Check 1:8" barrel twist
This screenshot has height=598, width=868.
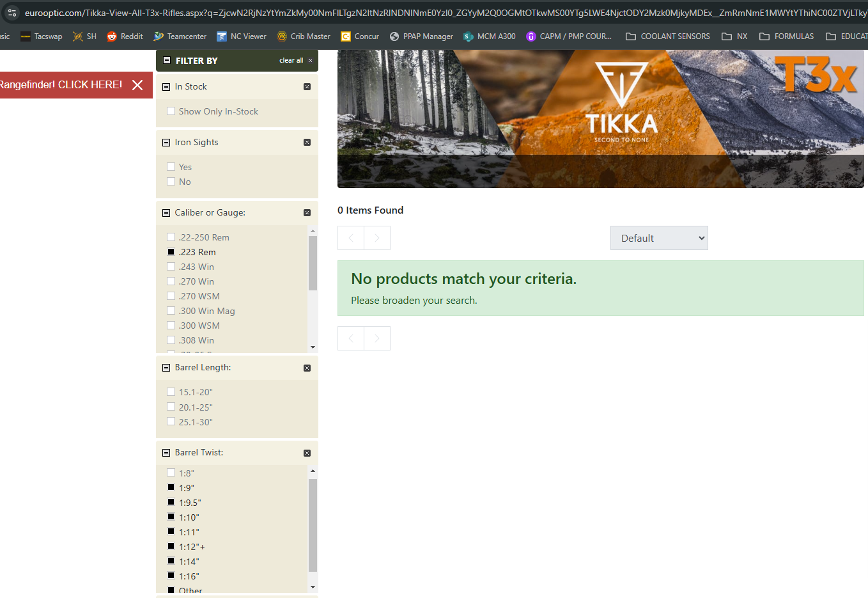click(171, 473)
